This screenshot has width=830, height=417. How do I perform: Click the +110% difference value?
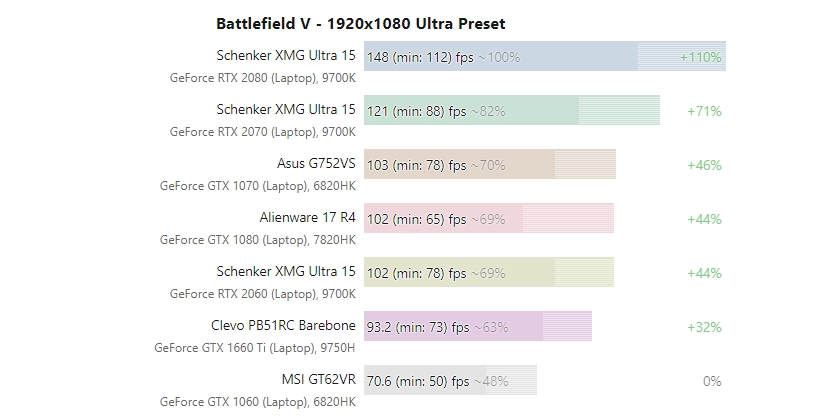click(700, 57)
